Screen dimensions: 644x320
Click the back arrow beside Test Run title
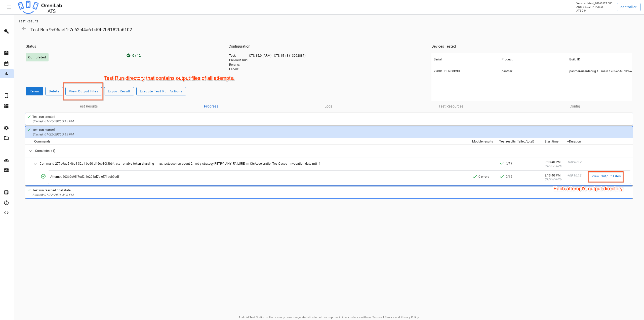click(x=24, y=29)
